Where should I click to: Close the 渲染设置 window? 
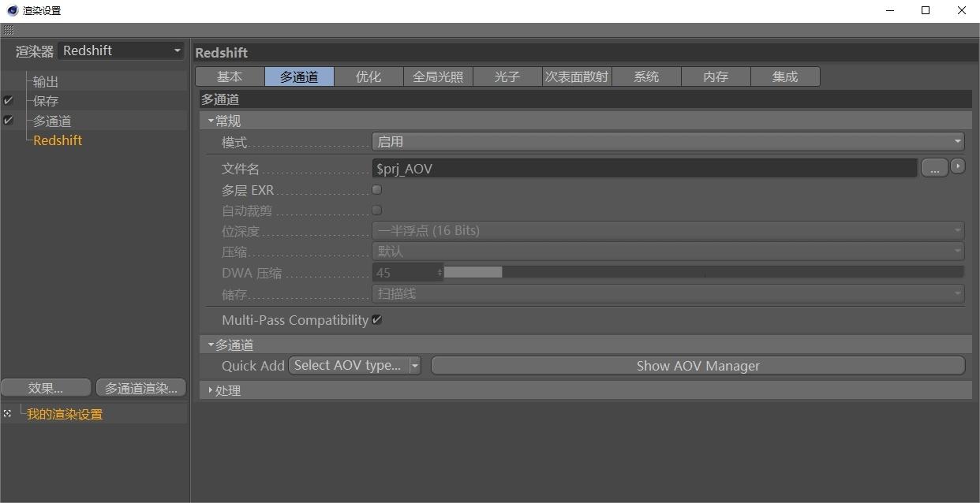click(x=962, y=10)
